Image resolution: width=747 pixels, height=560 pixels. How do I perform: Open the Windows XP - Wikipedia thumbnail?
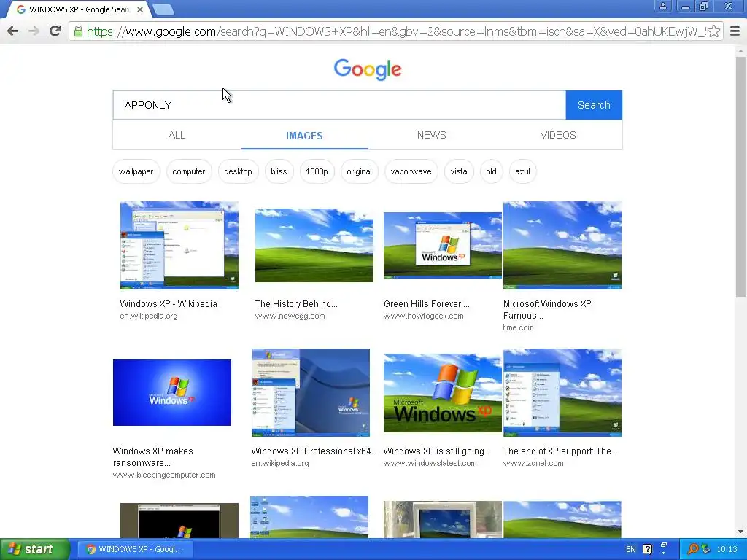[179, 245]
